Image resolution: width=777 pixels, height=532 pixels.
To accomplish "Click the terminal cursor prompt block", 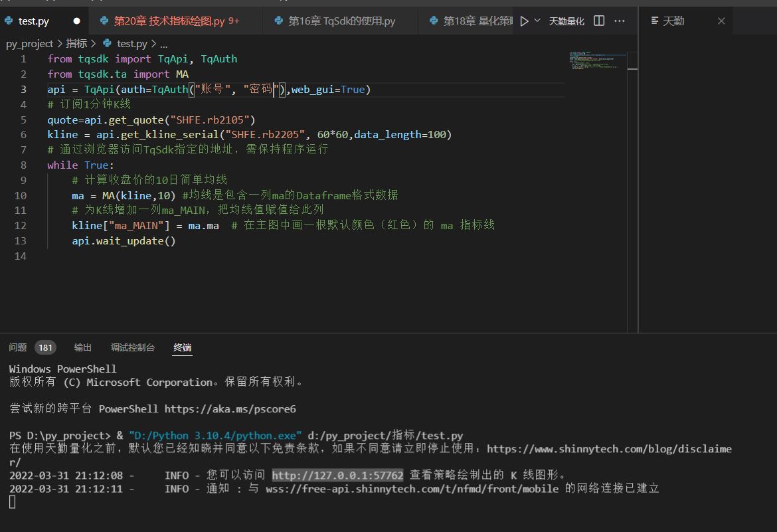I will click(13, 502).
